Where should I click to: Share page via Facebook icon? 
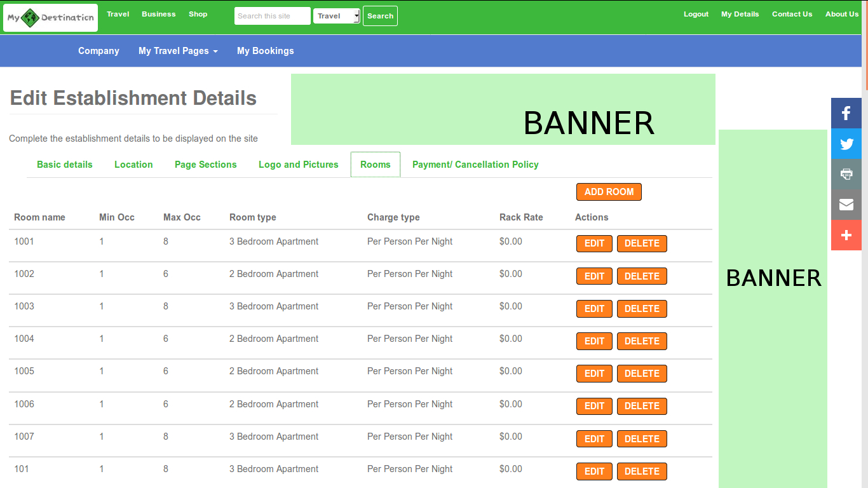pyautogui.click(x=846, y=113)
